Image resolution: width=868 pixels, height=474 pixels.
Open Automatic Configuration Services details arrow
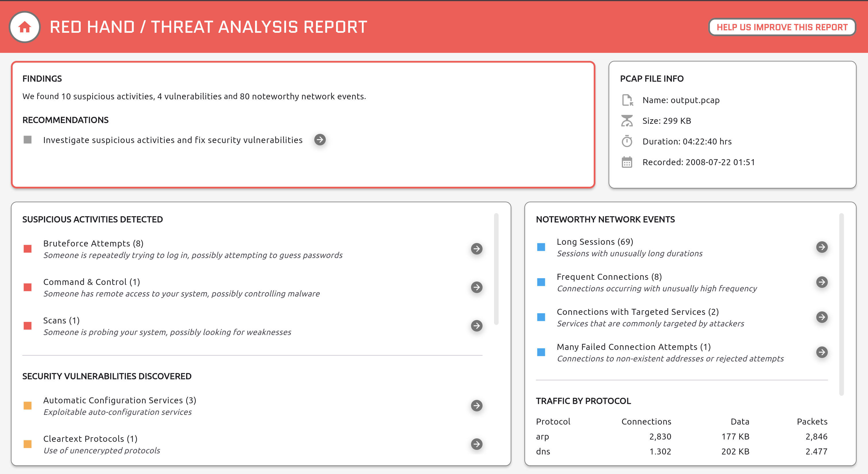(x=477, y=406)
